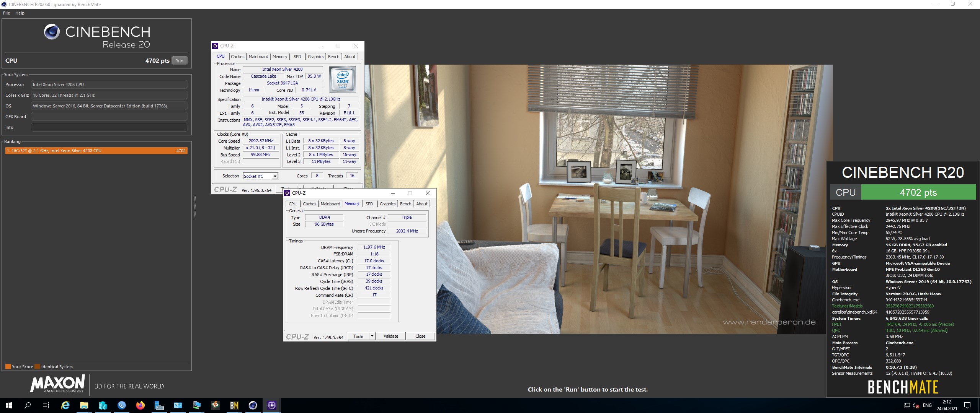Switch to Bench tab in front CPU-Z window
Image resolution: width=980 pixels, height=413 pixels.
pos(406,204)
